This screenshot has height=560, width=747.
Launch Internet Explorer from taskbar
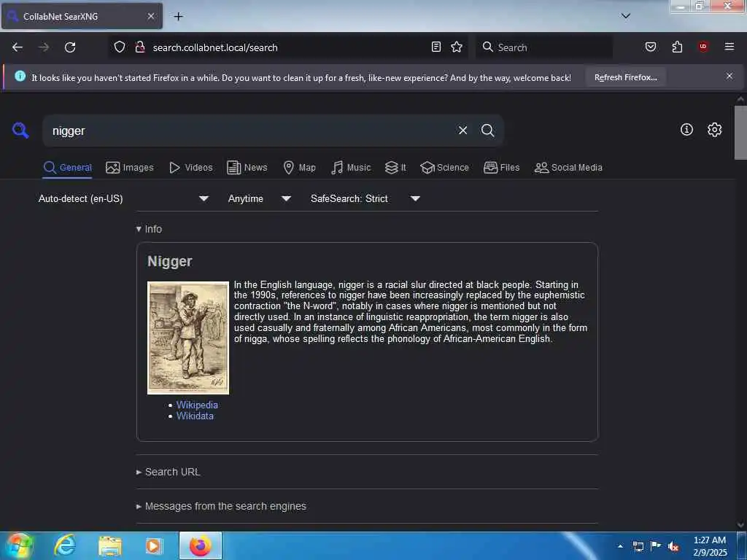click(x=65, y=545)
